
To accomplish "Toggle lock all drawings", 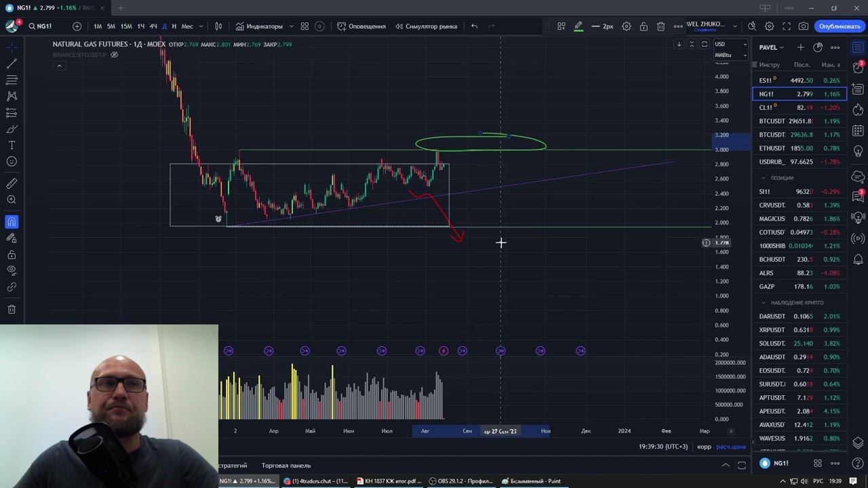I will click(12, 255).
